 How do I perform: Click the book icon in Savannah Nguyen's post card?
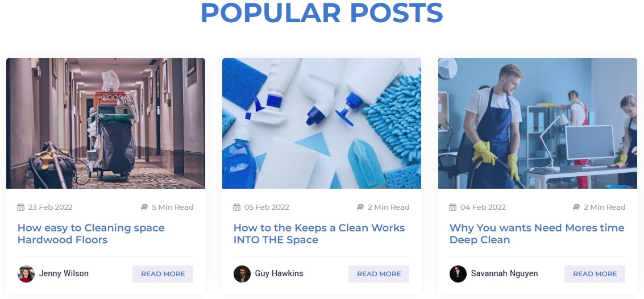pyautogui.click(x=576, y=207)
